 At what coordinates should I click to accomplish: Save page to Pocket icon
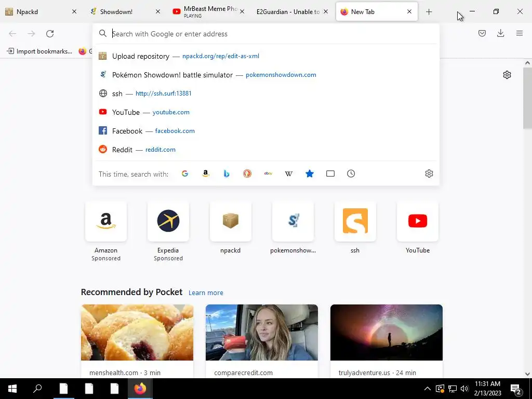pyautogui.click(x=482, y=33)
